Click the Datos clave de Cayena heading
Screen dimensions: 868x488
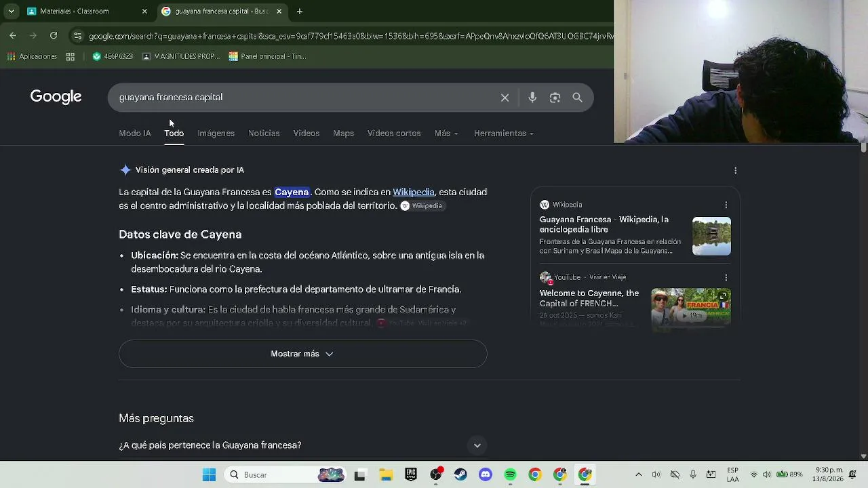point(180,235)
